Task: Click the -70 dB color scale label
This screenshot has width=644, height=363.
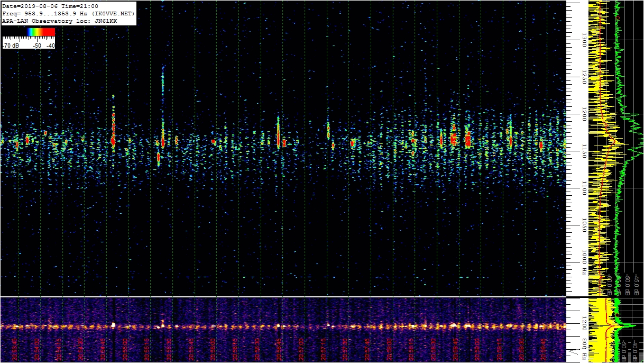Action: 11,46
